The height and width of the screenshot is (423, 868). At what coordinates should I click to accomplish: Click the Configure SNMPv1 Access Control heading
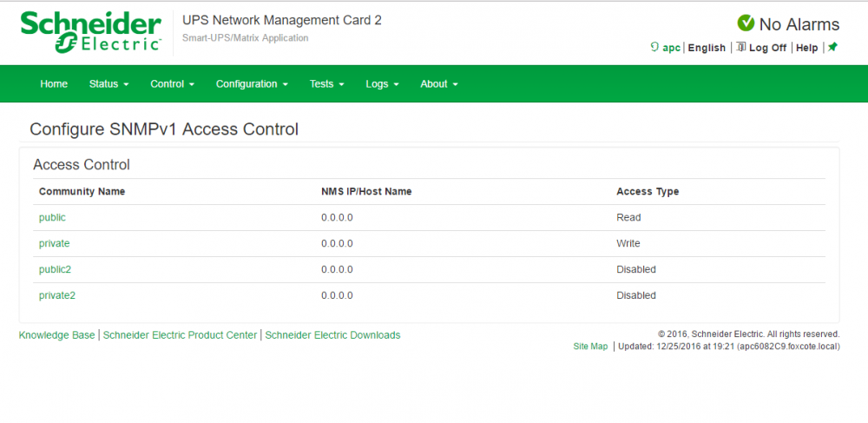pos(164,129)
